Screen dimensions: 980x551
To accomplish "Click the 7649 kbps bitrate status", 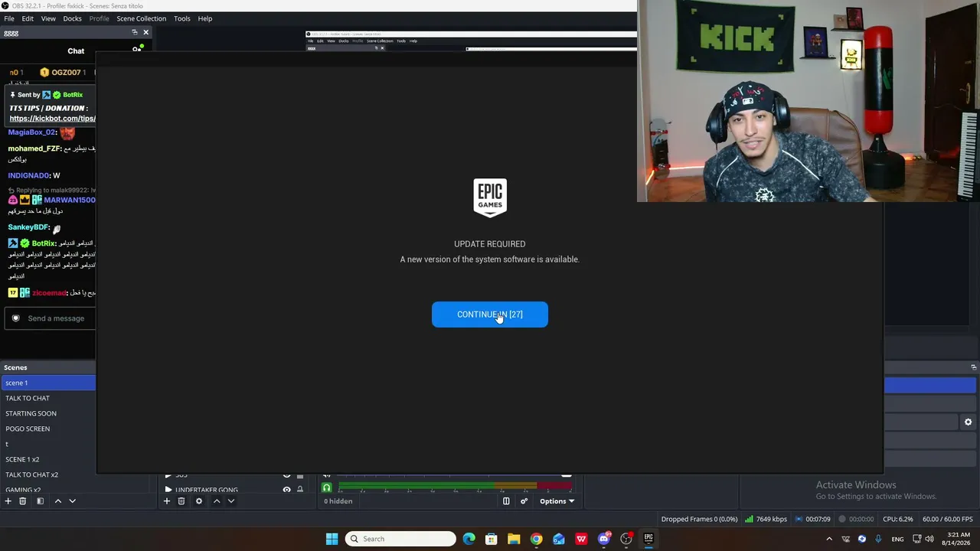I will coord(766,519).
